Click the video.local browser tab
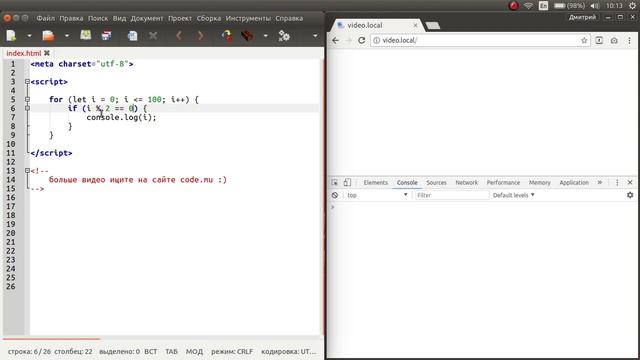Screen dimensions: 640x360 point(376,25)
